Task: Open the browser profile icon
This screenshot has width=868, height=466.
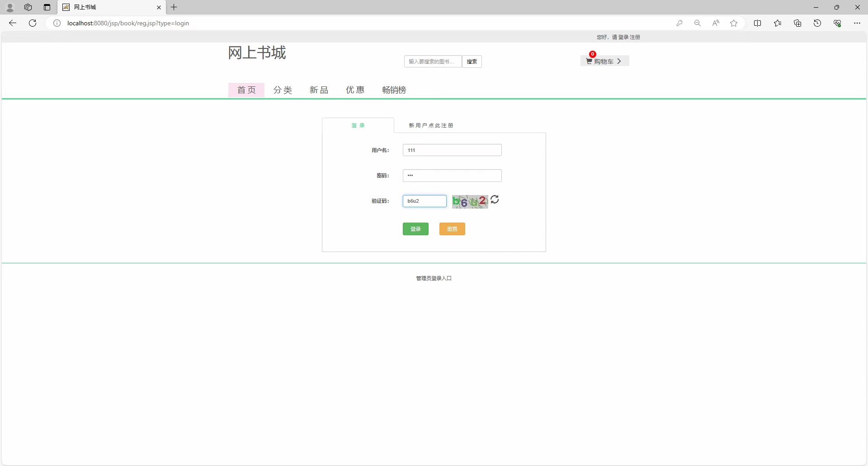Action: [x=10, y=7]
